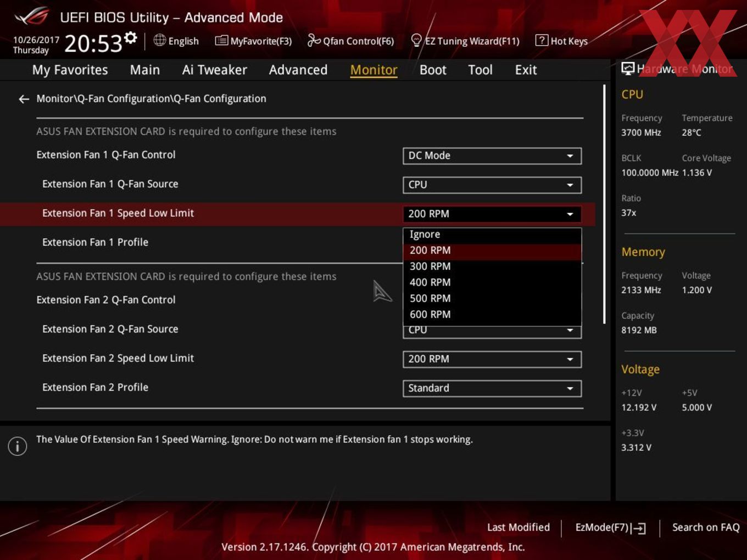747x560 pixels.
Task: Click +5V reading 5.000 V
Action: tap(697, 407)
